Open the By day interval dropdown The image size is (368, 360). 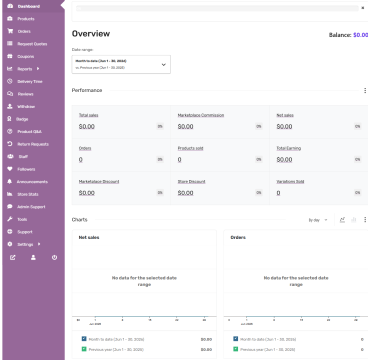pos(318,220)
